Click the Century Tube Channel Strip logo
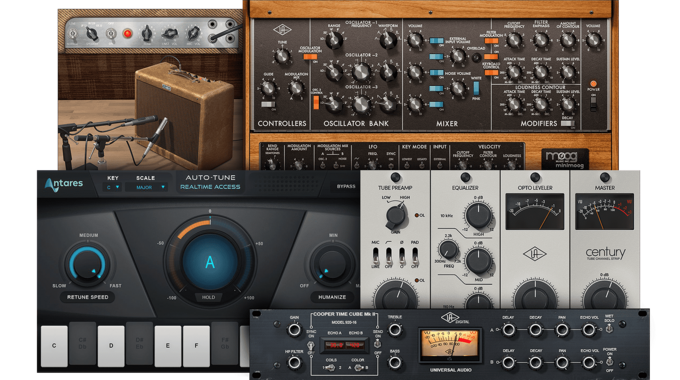Image resolution: width=680 pixels, height=380 pixels. coord(605,253)
